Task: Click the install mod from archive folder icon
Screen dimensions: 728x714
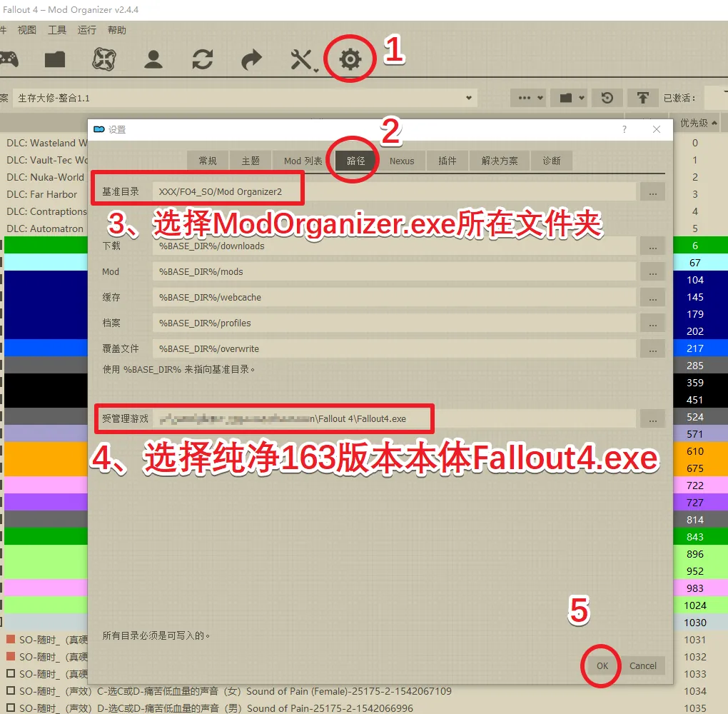Action: pyautogui.click(x=55, y=59)
